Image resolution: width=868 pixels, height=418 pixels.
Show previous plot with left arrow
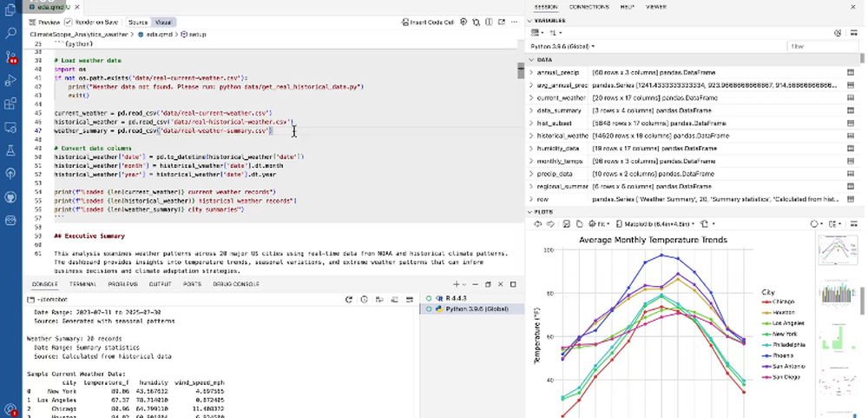[x=538, y=223]
